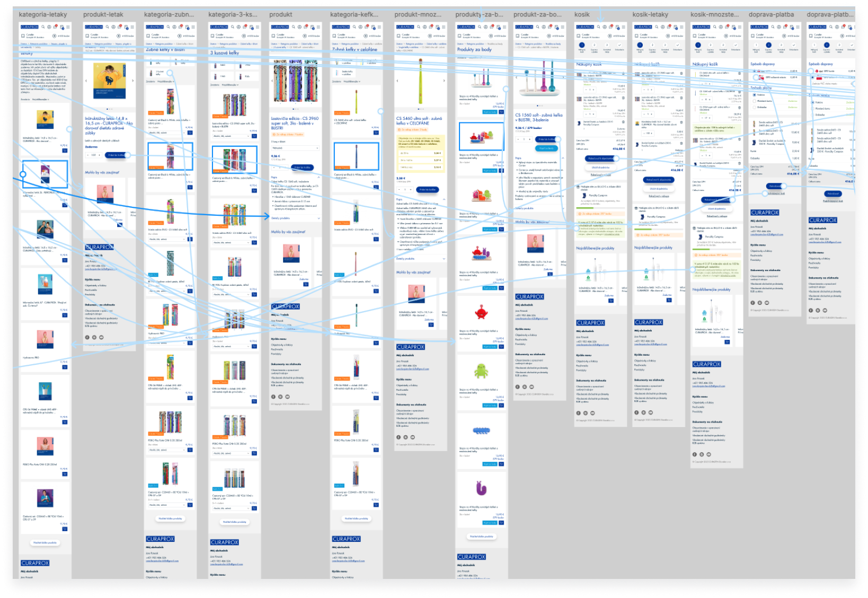Select Dobierka radio in doprava-platba frame
The width and height of the screenshot is (868, 598).
click(755, 107)
